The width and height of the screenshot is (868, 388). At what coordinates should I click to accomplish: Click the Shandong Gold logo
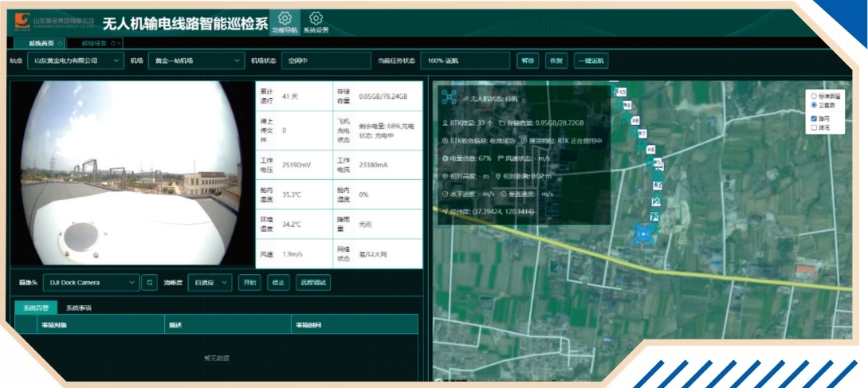[22, 21]
